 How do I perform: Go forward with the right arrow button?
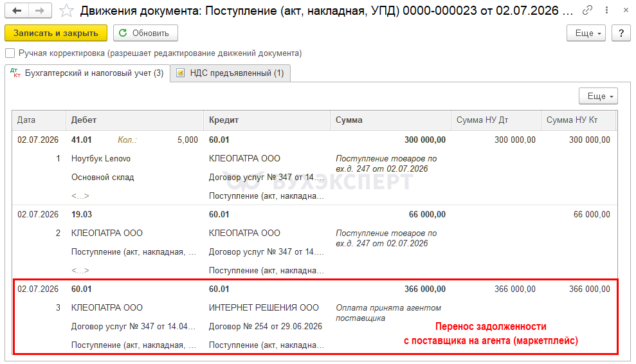pos(40,11)
